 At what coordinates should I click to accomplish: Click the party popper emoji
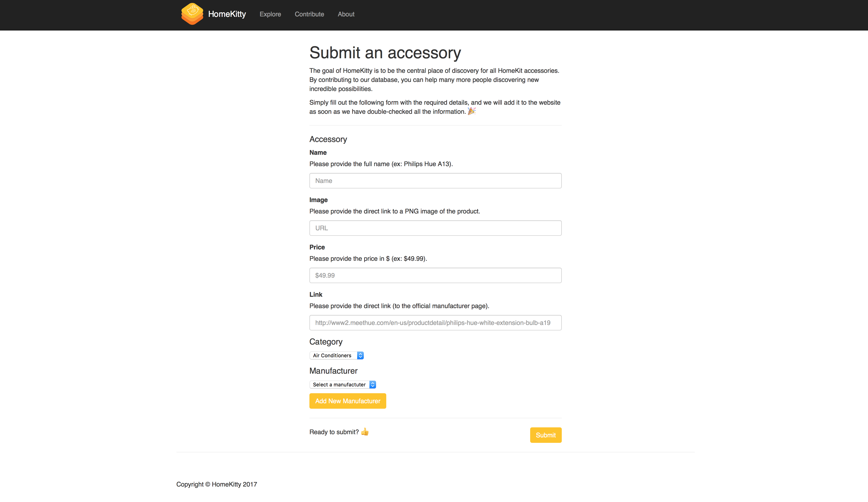pos(472,111)
